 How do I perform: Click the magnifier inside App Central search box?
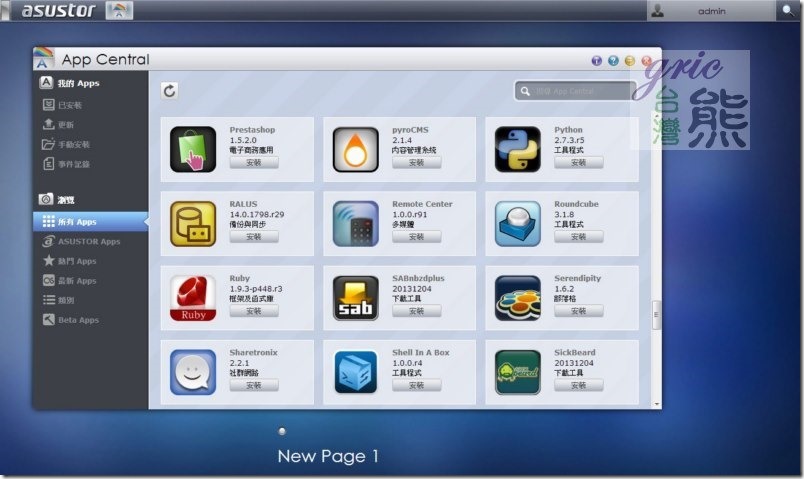click(525, 91)
